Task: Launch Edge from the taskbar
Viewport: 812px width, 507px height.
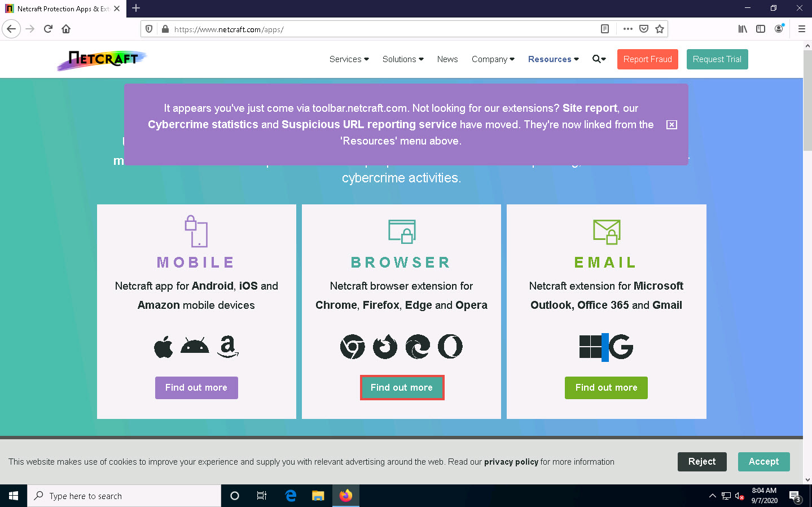Action: click(291, 496)
